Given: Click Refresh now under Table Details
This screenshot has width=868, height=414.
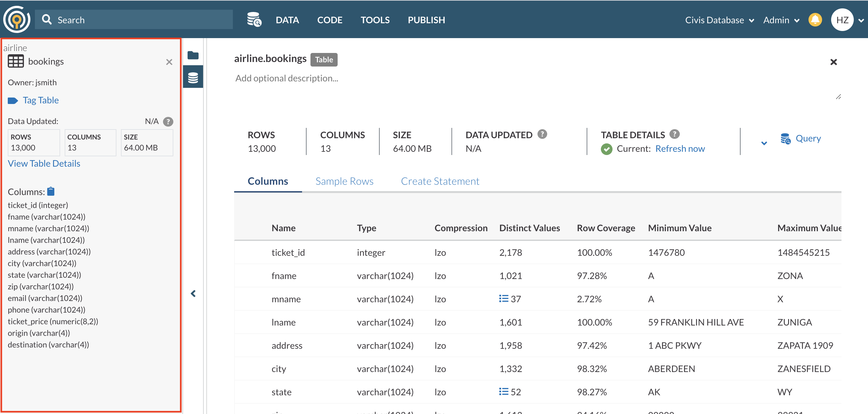Looking at the screenshot, I should click(680, 149).
